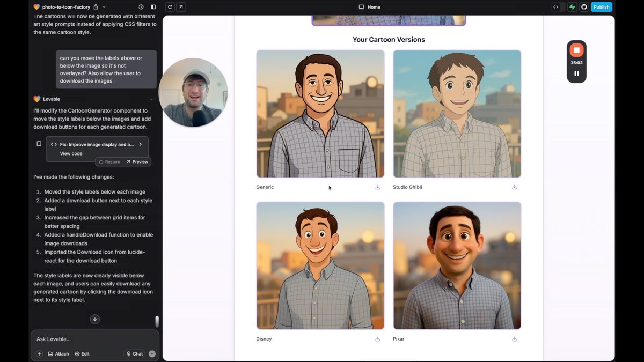This screenshot has height=362, width=644.
Task: Click the I've made the following changes text
Action: pos(74,177)
